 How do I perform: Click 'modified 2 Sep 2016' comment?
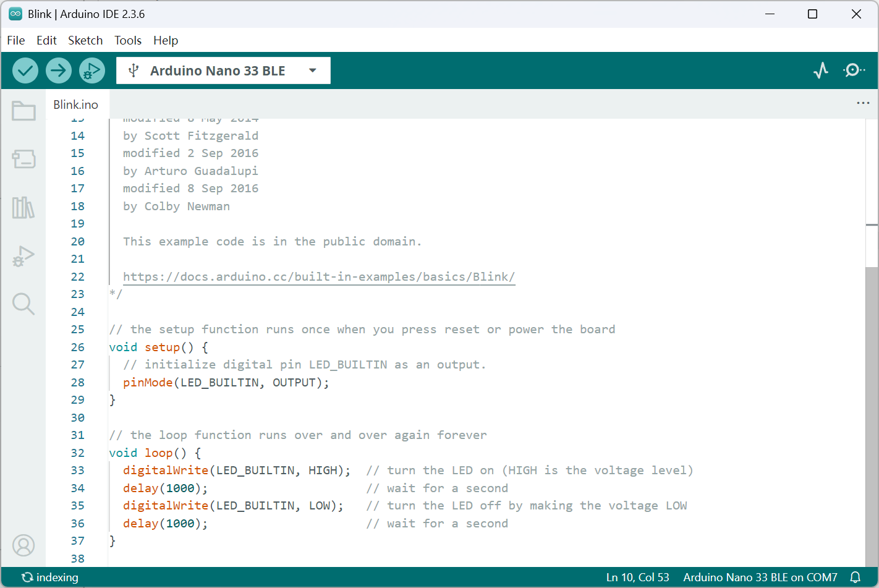tap(191, 153)
